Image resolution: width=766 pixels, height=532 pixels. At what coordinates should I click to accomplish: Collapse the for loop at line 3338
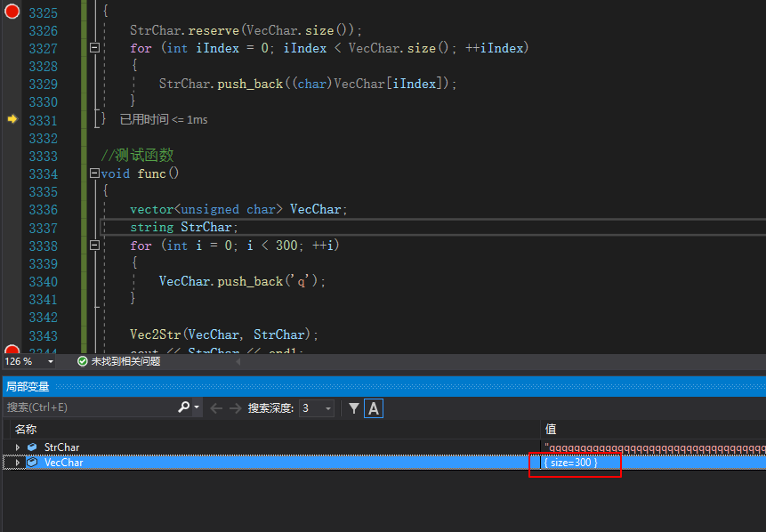(x=95, y=246)
